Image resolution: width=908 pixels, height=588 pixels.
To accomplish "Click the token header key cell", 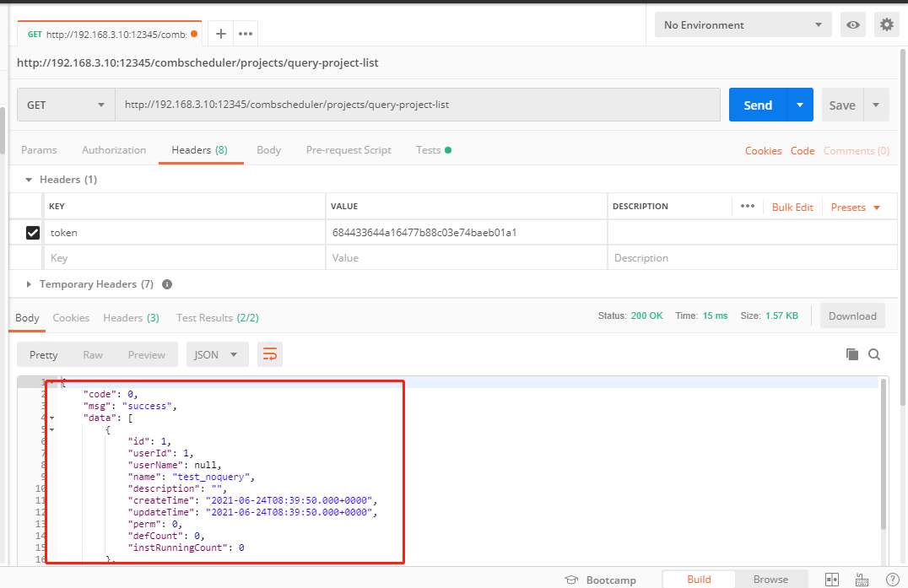I will pyautogui.click(x=184, y=233).
